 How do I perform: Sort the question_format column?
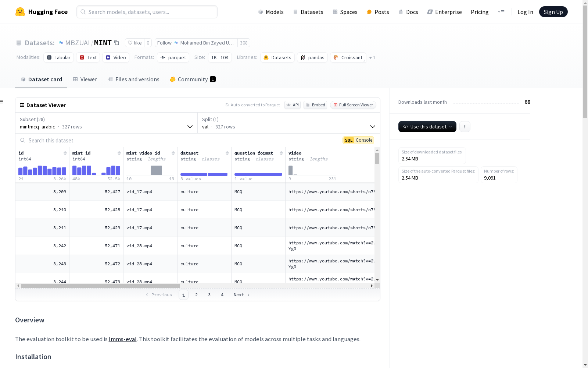pyautogui.click(x=281, y=153)
